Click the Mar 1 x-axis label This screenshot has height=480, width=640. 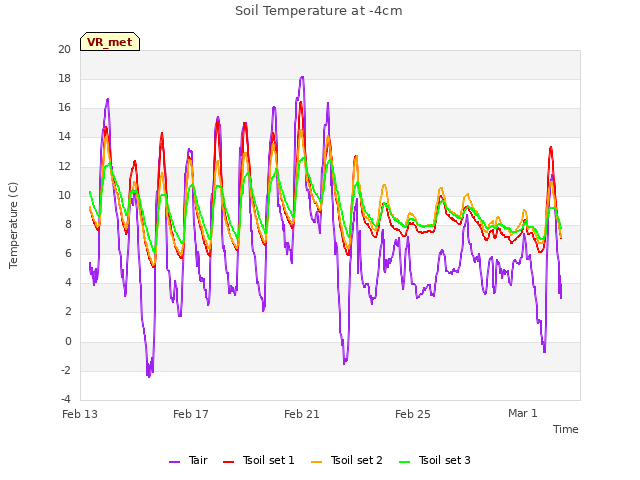tap(523, 413)
